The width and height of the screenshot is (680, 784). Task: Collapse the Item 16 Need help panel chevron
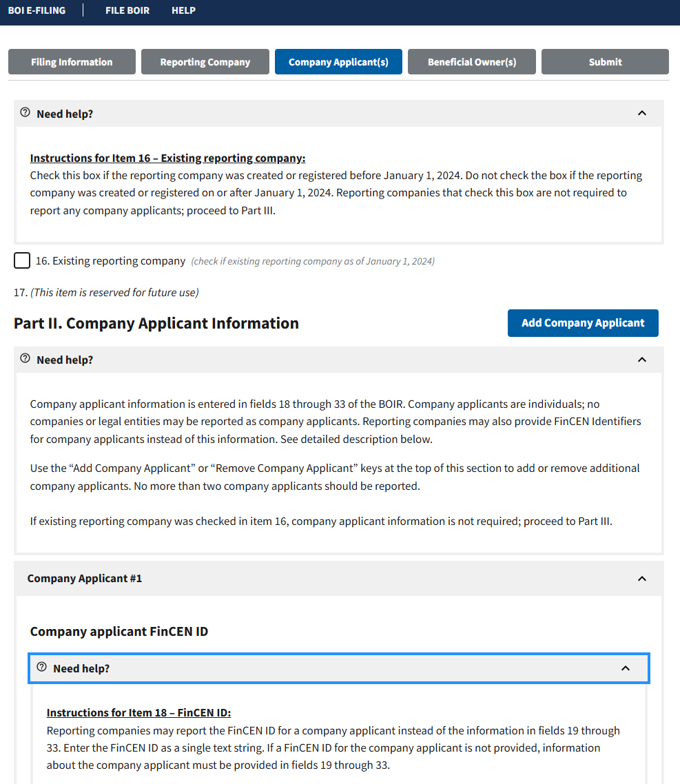pyautogui.click(x=642, y=114)
